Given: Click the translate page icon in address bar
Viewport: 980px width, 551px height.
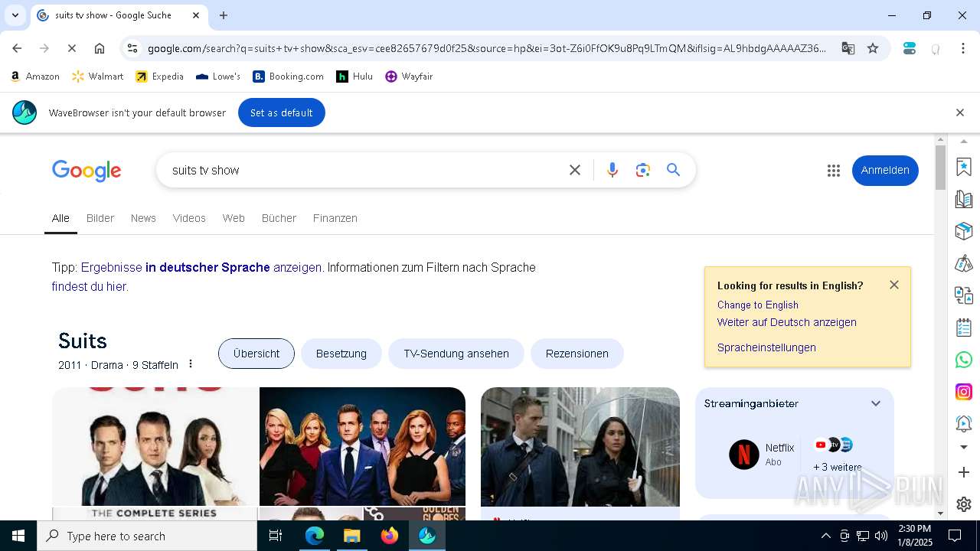Looking at the screenshot, I should point(848,48).
